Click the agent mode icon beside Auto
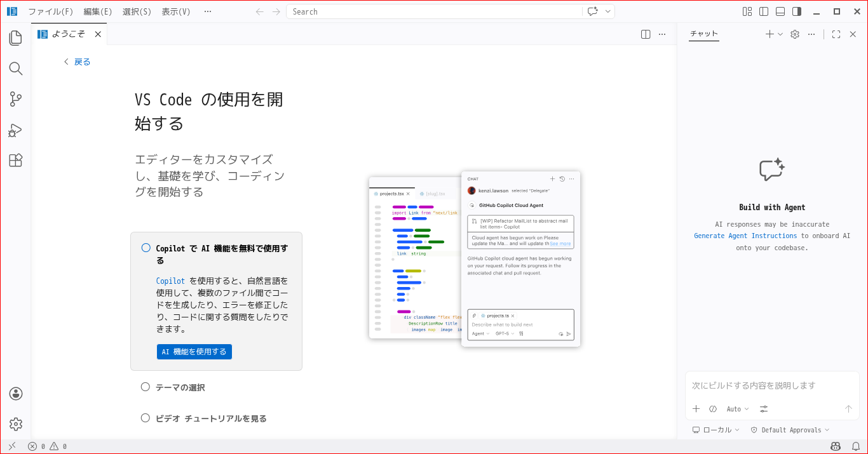 coord(713,409)
